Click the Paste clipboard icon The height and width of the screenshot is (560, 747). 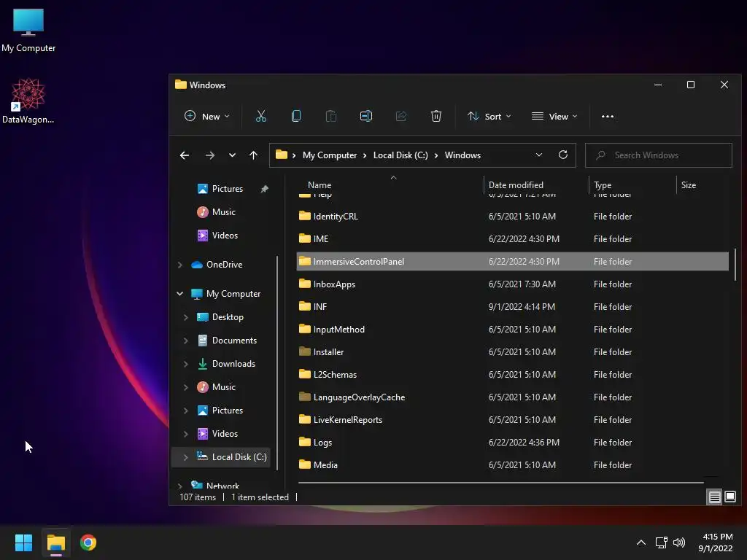click(x=330, y=116)
